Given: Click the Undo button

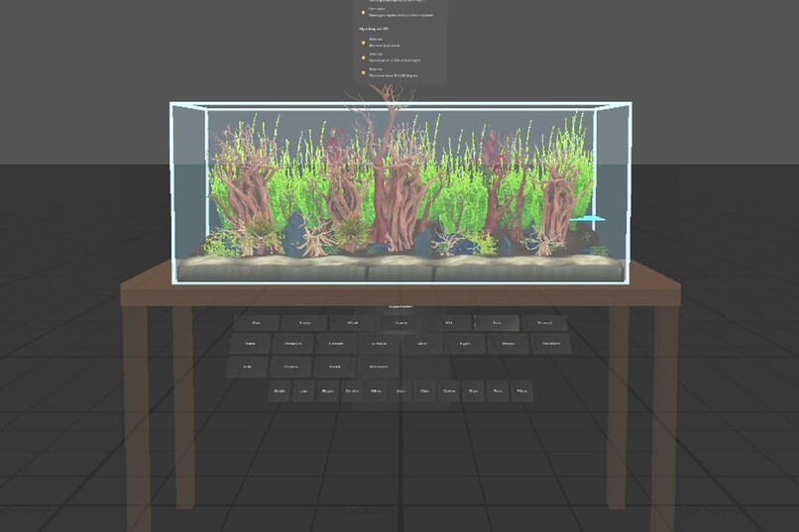Looking at the screenshot, I should [x=400, y=391].
